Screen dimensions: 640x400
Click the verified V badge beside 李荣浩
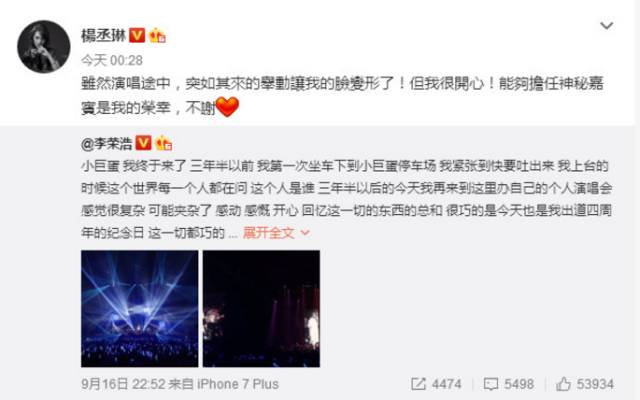(143, 143)
